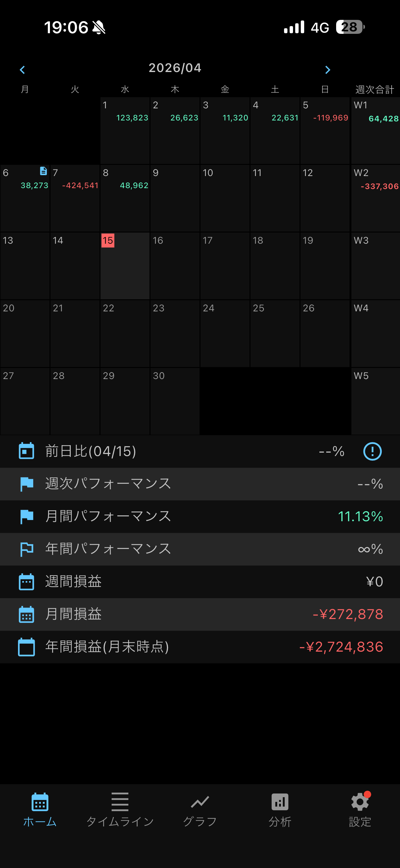
Task: Open the W1 weekly total 64,428
Action: 376,130
